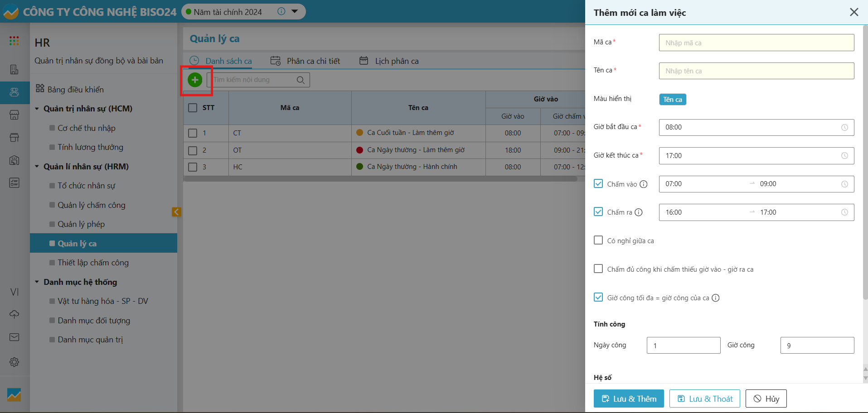868x413 pixels.
Task: Collapse the Quản trị nhân sự (HCM) group
Action: [37, 109]
